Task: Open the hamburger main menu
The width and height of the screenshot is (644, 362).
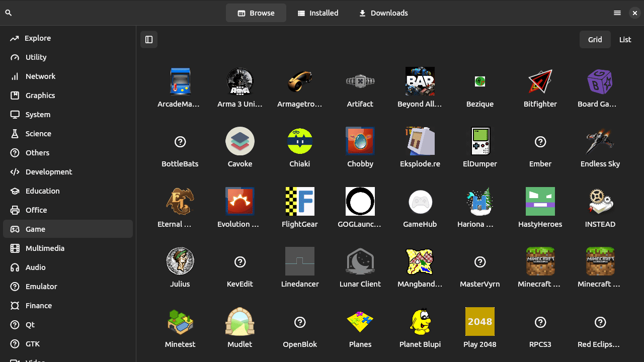Action: pyautogui.click(x=617, y=13)
